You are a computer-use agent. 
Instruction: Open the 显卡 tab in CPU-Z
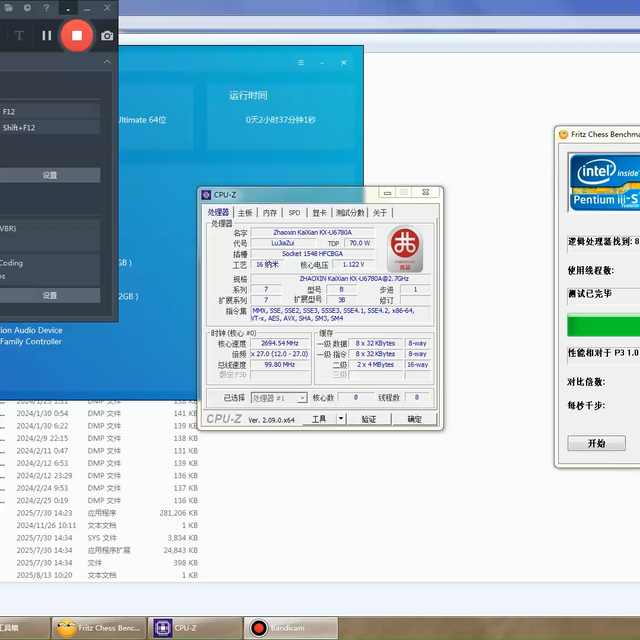[319, 213]
